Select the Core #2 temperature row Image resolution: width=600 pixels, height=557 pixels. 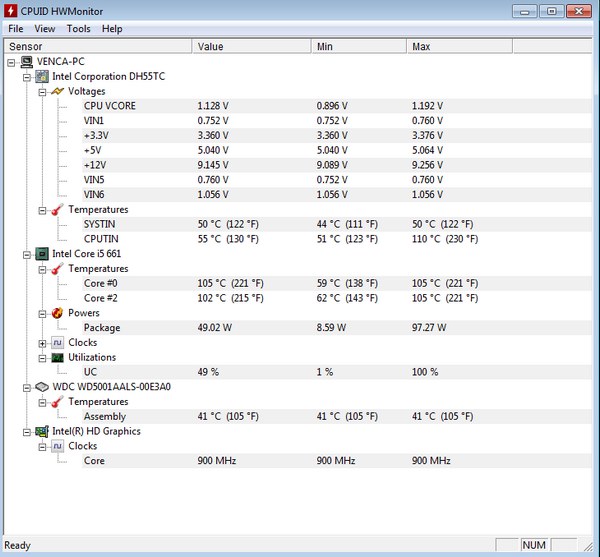(337, 298)
